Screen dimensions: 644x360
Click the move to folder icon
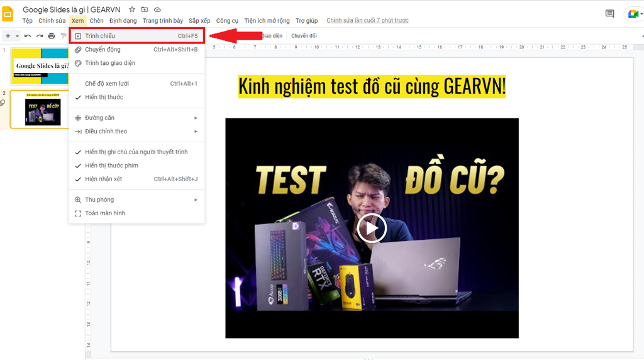click(x=145, y=9)
